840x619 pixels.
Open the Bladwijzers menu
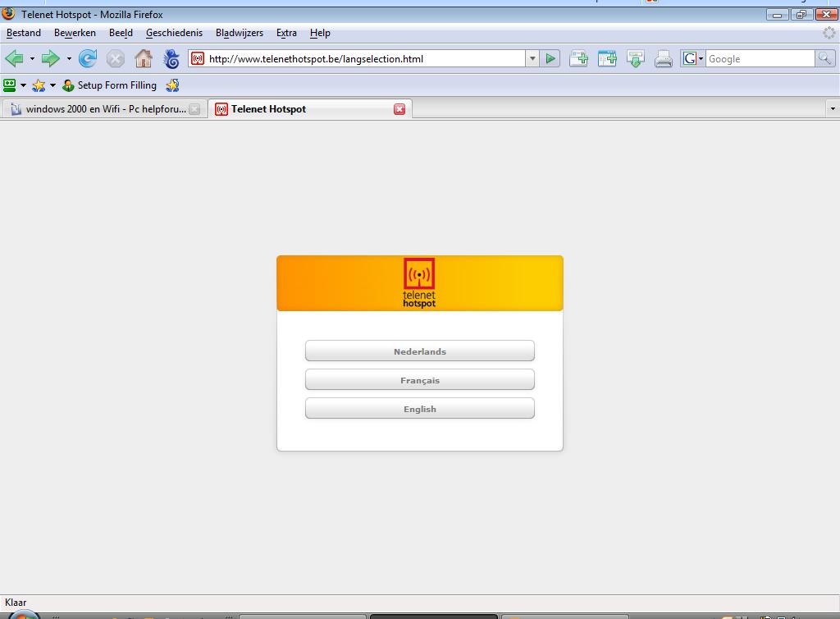click(x=240, y=33)
